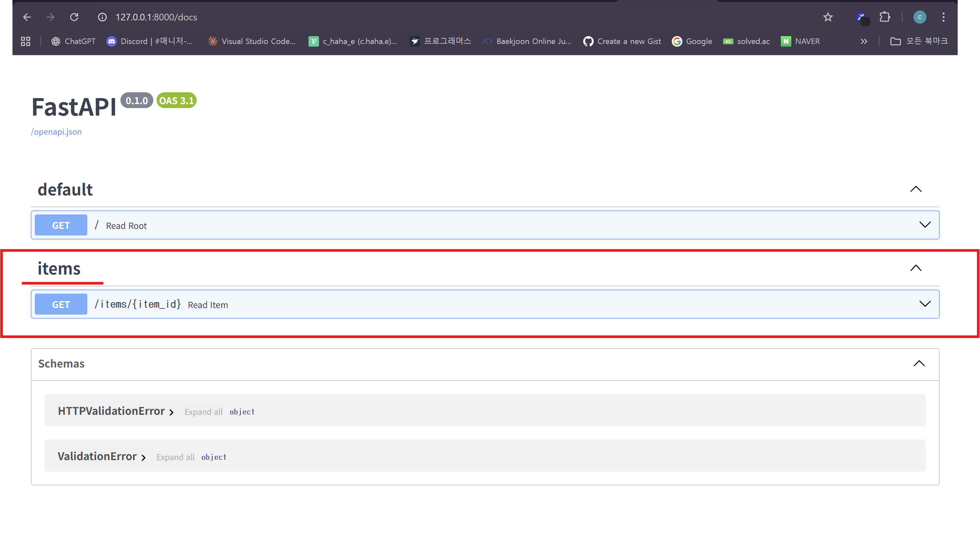Collapse the items section

[x=915, y=268]
